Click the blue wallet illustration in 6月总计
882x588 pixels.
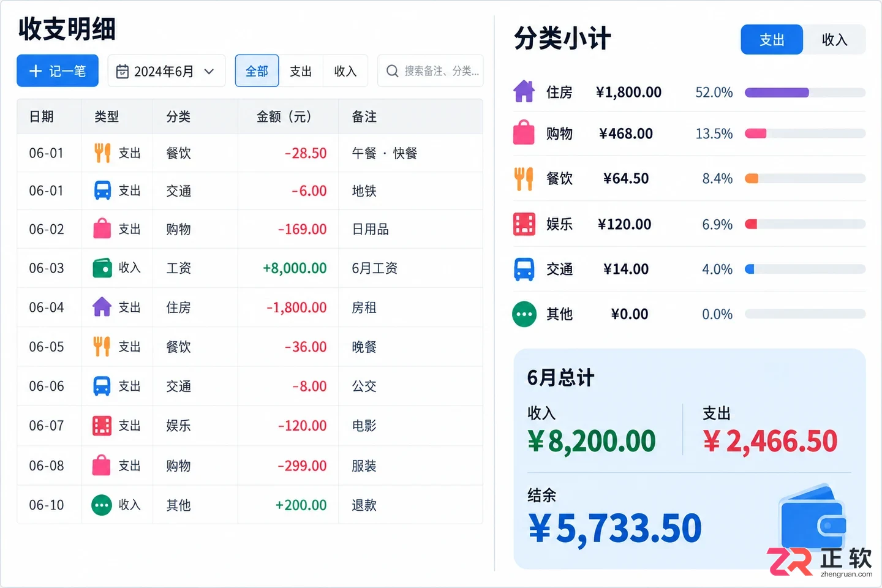tap(813, 518)
